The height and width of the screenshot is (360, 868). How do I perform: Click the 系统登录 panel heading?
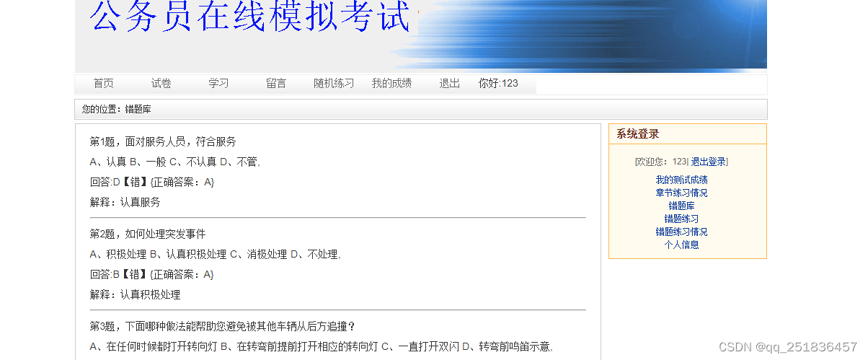click(637, 134)
